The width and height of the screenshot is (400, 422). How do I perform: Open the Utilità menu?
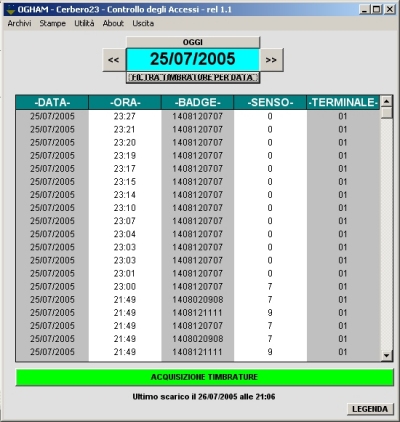(x=84, y=23)
